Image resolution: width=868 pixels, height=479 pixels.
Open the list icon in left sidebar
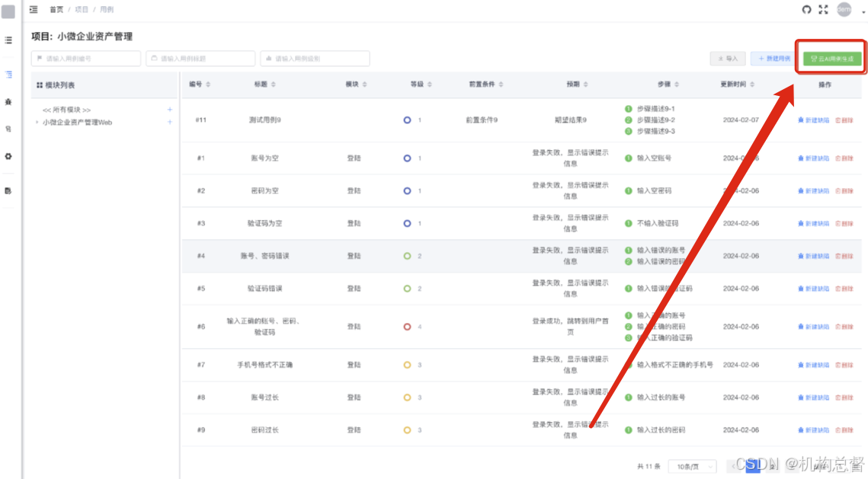pos(8,40)
